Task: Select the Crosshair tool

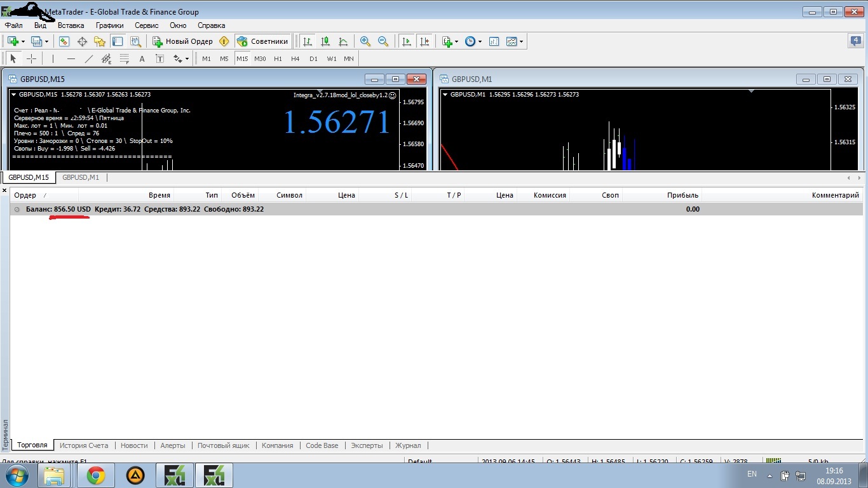Action: [x=31, y=58]
